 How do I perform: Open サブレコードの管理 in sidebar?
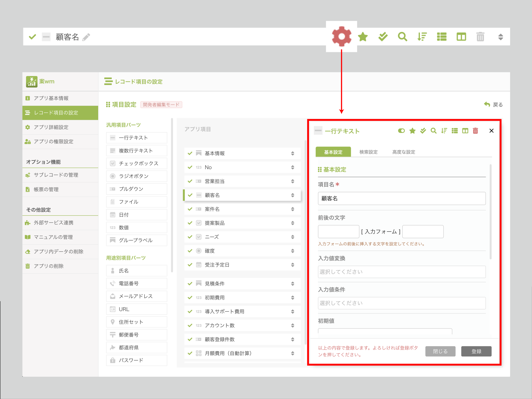60,175
